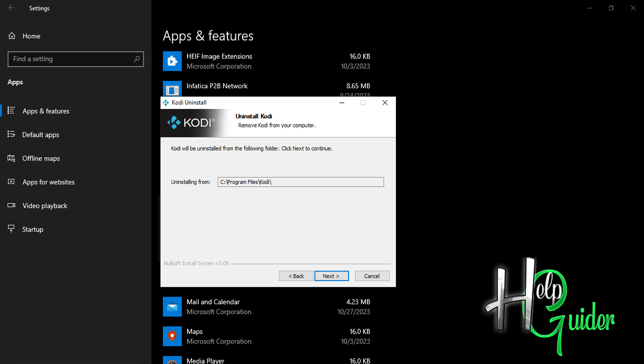
Task: Cancel the Kodi uninstallation
Action: tap(372, 276)
